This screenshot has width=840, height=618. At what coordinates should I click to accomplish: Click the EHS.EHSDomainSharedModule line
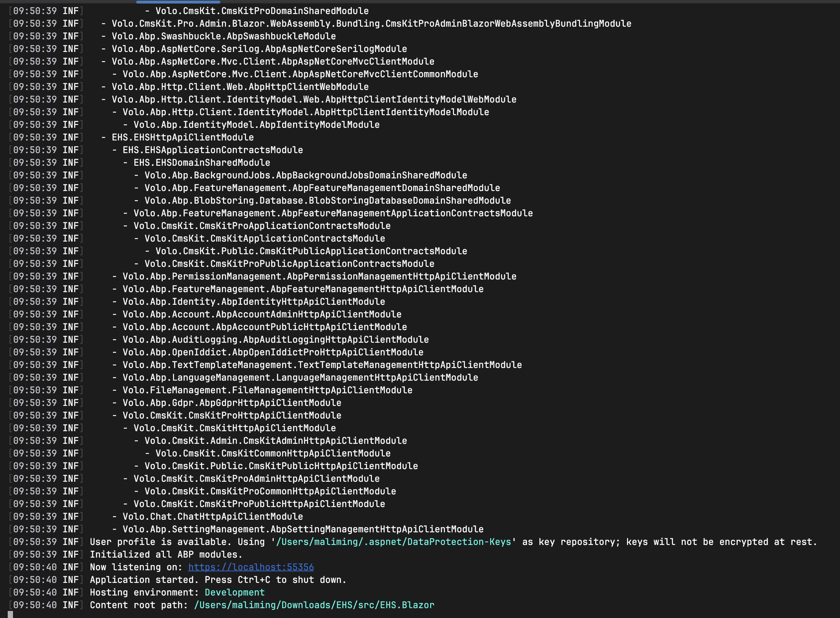coord(202,163)
